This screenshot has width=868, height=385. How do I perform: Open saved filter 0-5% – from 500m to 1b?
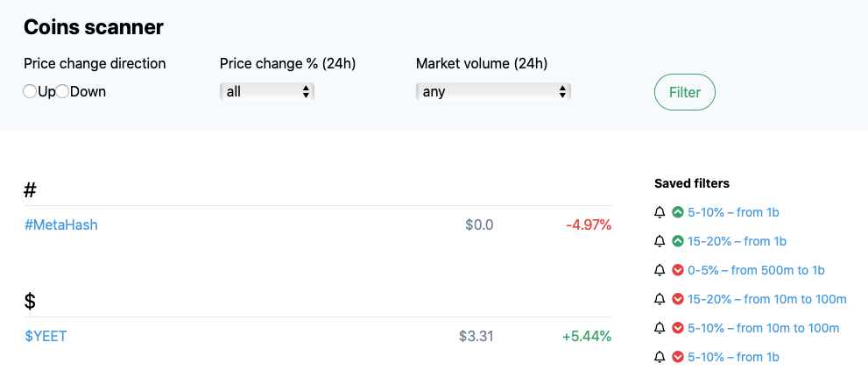click(756, 270)
